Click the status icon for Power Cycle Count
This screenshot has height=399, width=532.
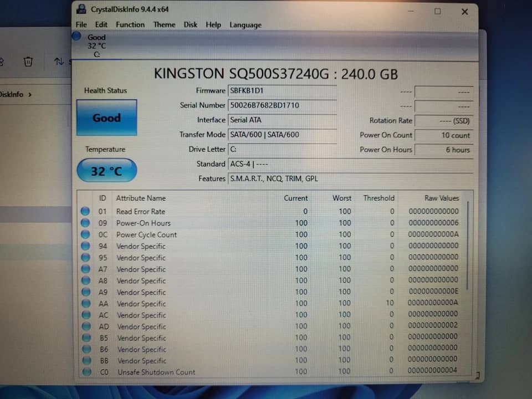pos(85,234)
